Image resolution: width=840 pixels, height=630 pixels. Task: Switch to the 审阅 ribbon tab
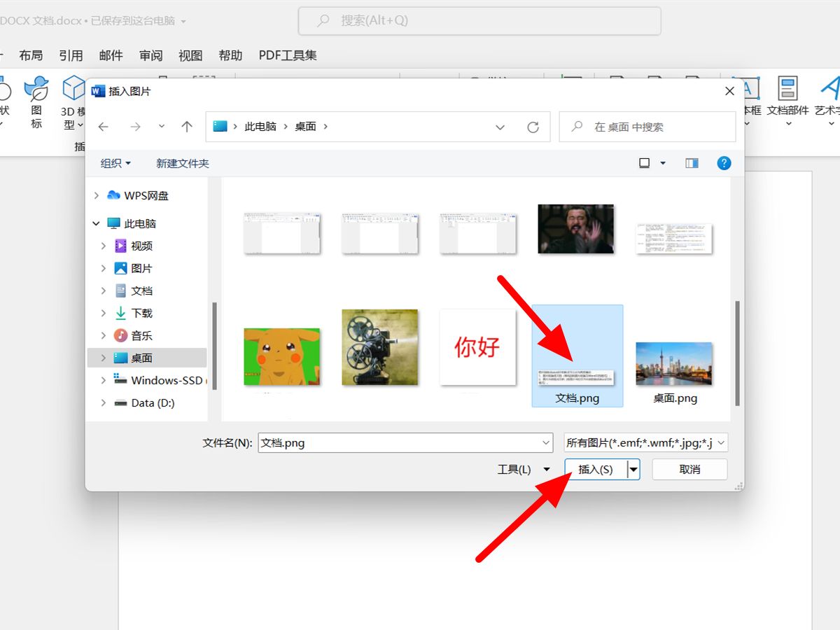click(x=150, y=55)
